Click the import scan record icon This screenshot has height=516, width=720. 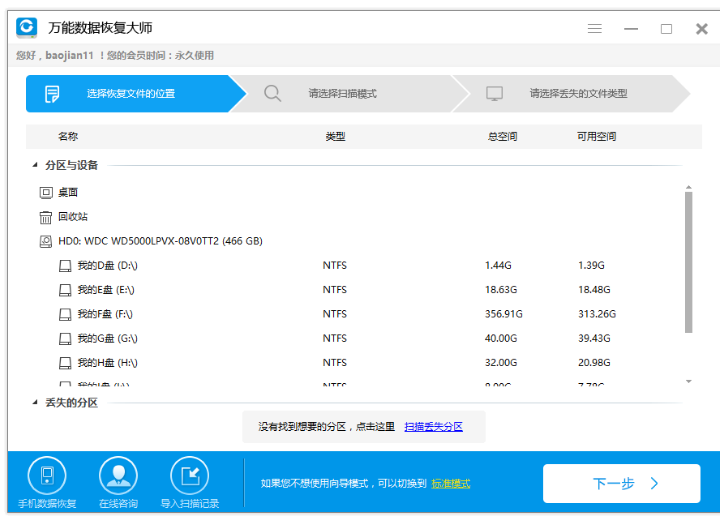click(x=189, y=475)
